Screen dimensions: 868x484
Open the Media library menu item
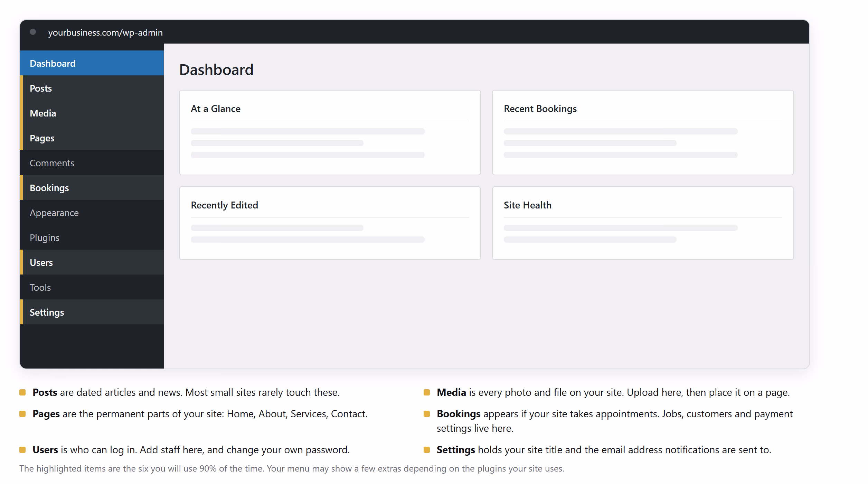coord(92,113)
